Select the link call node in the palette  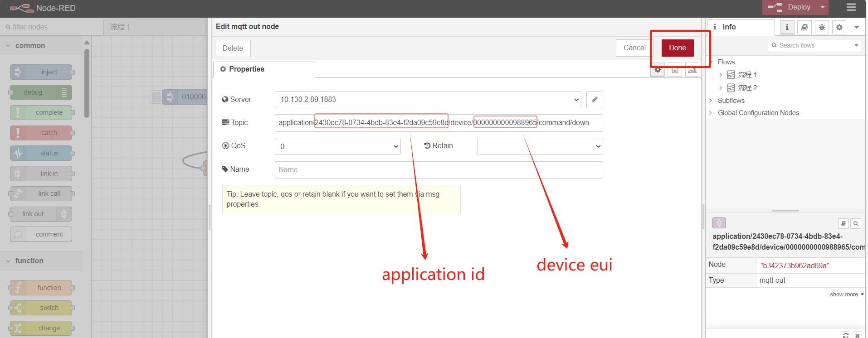click(x=41, y=193)
